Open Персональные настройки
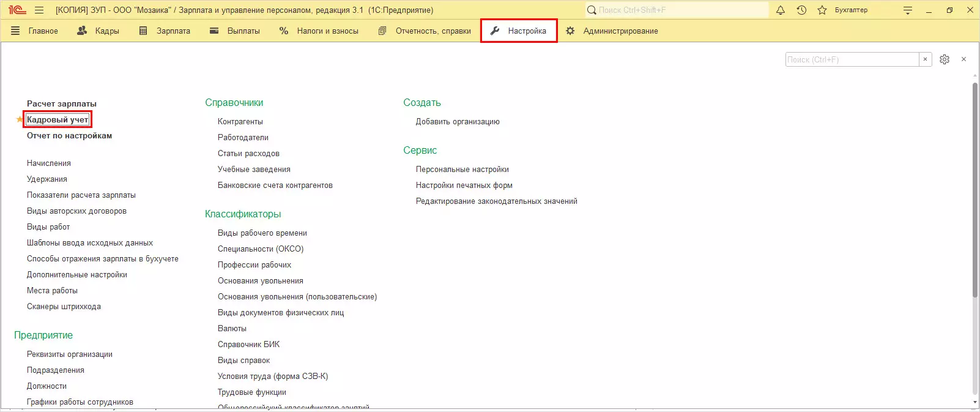 click(462, 169)
